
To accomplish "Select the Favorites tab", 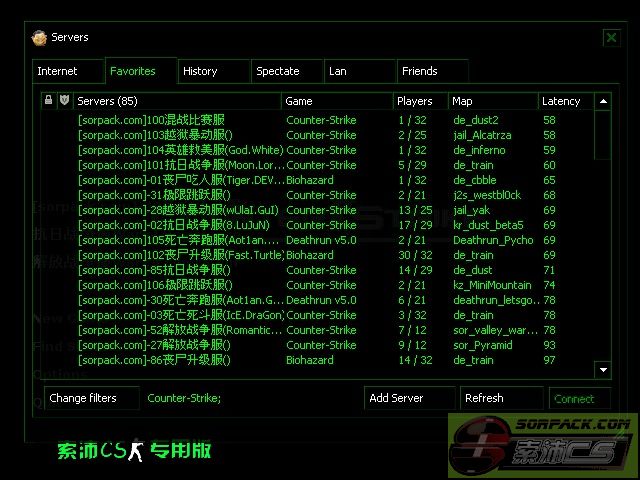I will pos(141,71).
